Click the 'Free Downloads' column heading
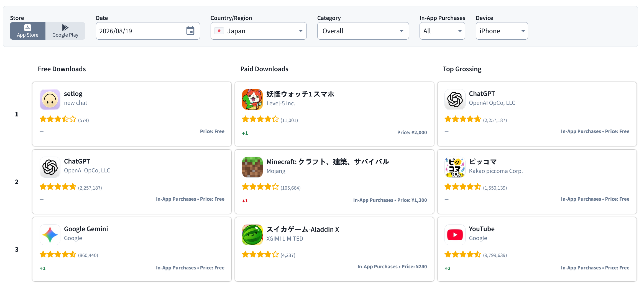The height and width of the screenshot is (283, 644). [x=62, y=69]
